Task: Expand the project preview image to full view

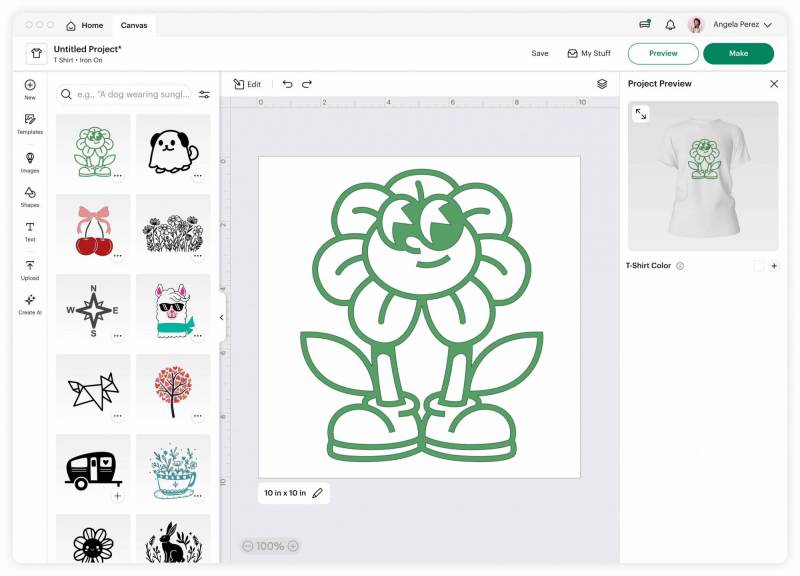Action: coord(641,114)
